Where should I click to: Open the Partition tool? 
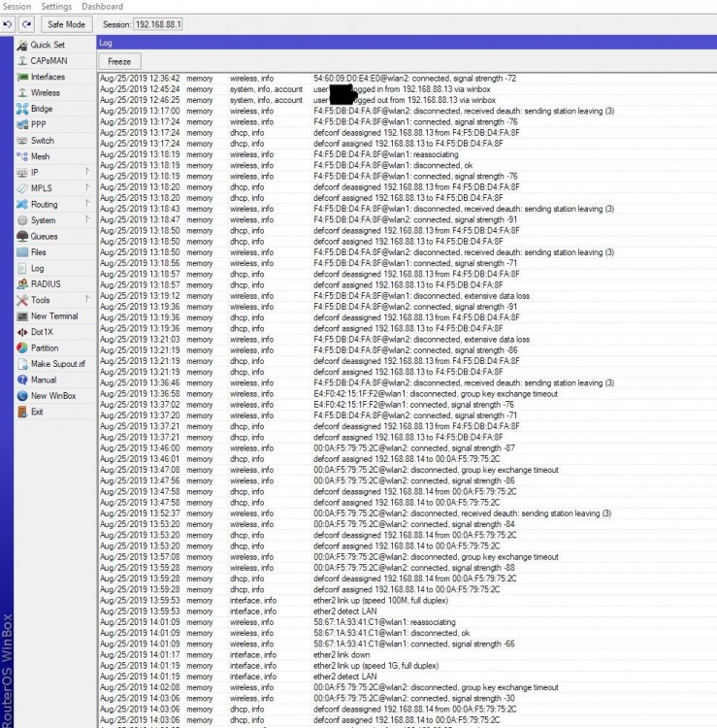click(x=45, y=347)
